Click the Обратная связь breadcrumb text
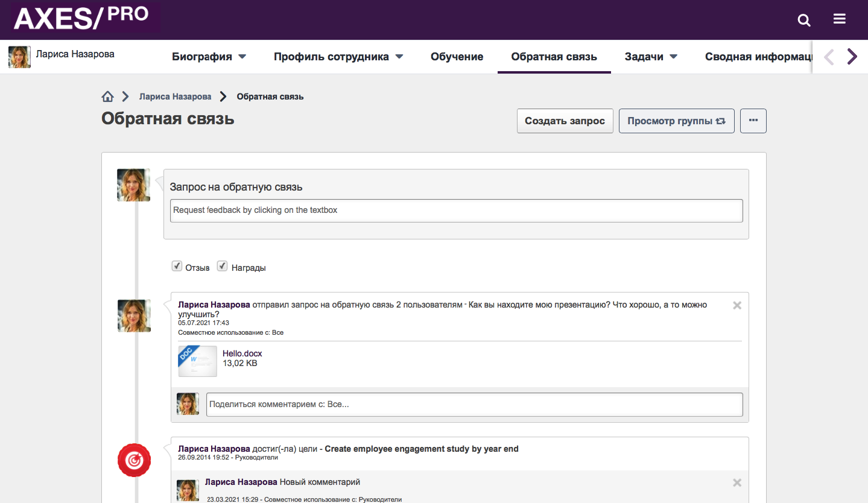This screenshot has width=868, height=503. tap(270, 96)
